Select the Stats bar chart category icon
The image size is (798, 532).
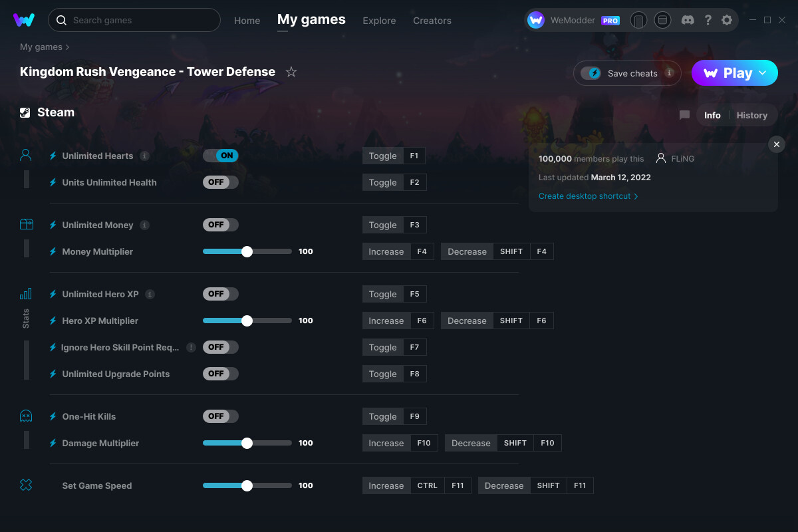(26, 294)
